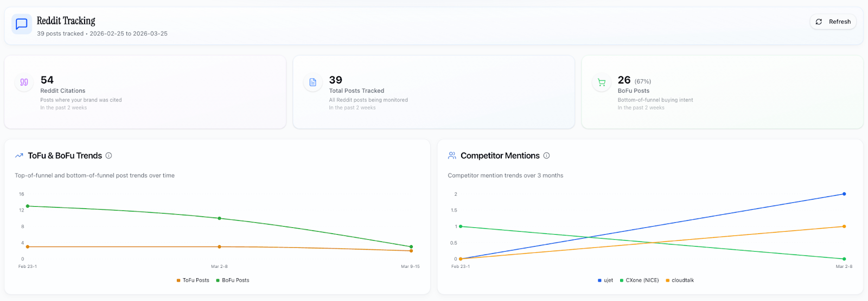This screenshot has width=868, height=301.
Task: Click the people icon in Competitor Mentions header
Action: click(x=452, y=156)
